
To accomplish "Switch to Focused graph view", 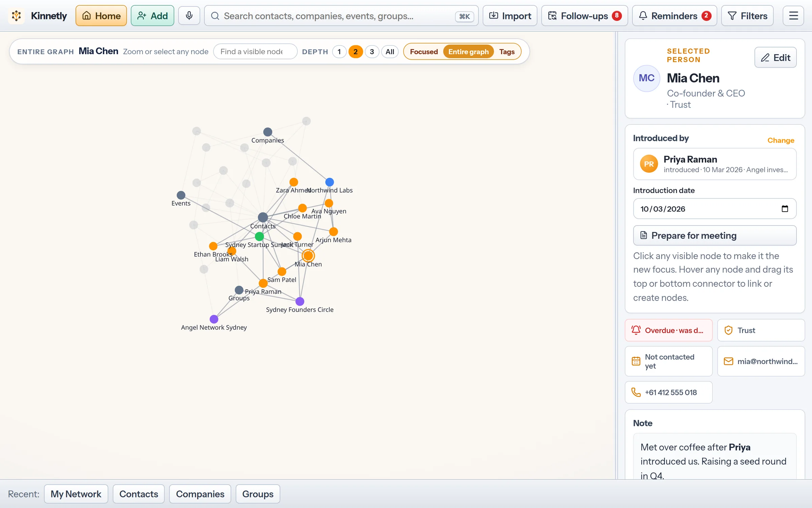I will pos(424,51).
